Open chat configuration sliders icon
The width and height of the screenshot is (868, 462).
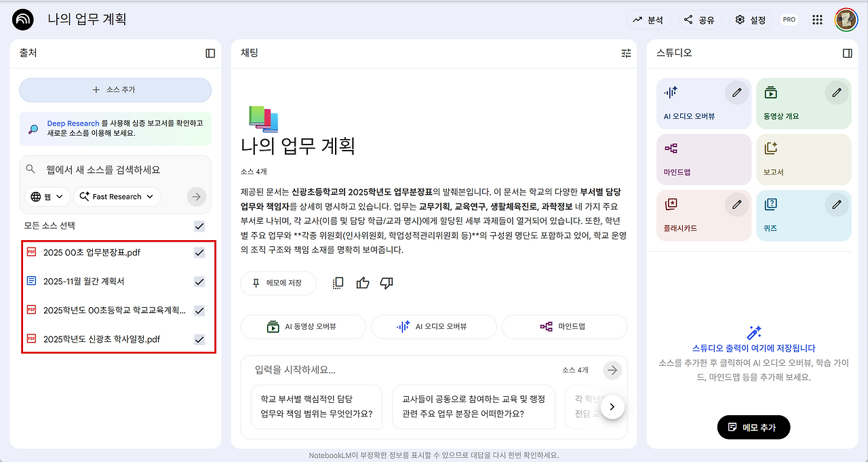point(626,53)
